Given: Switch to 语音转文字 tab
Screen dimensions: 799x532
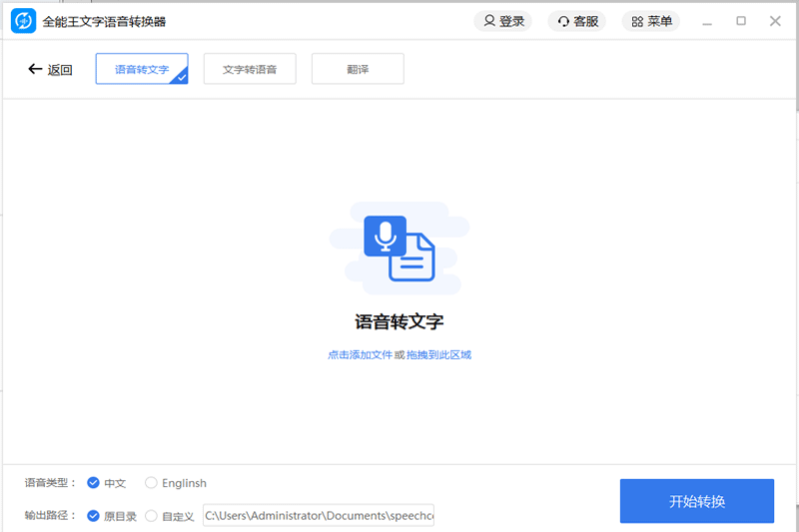Looking at the screenshot, I should [142, 69].
